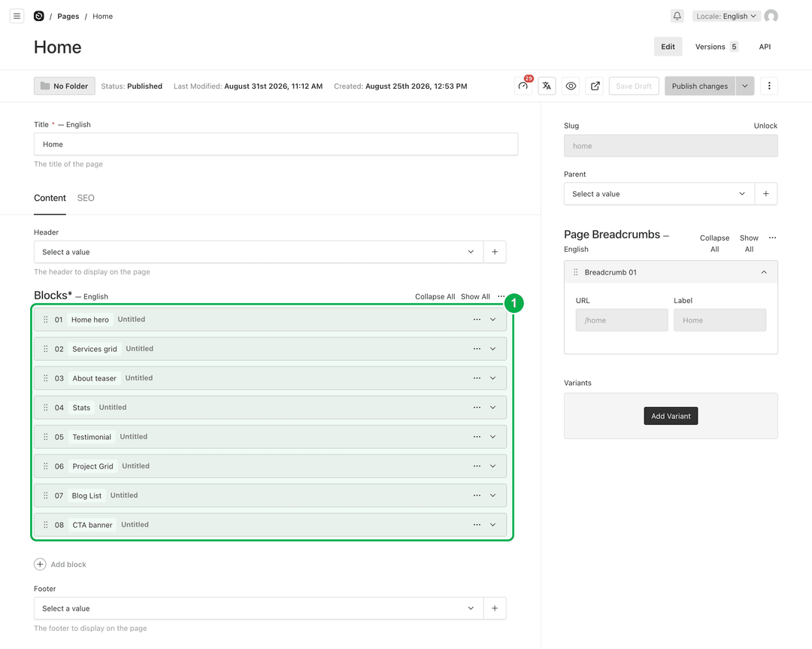Open options menu for Blog List block
The image size is (812, 649).
[x=477, y=495]
